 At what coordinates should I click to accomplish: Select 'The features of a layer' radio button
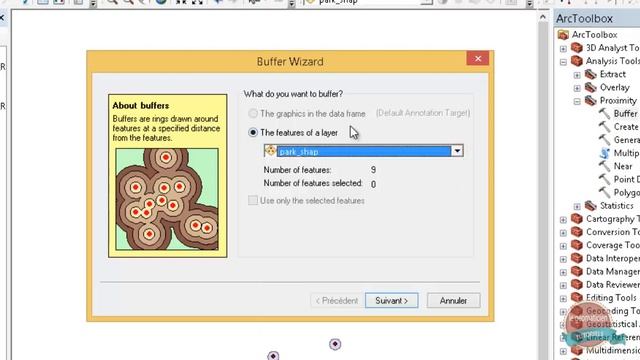[x=253, y=133]
